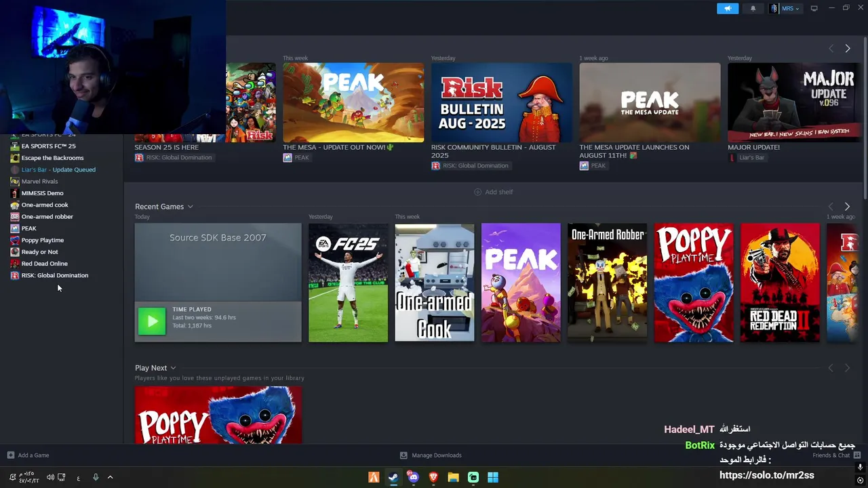868x488 pixels.
Task: Expand the Recent Games shelf dropdown
Action: tap(190, 207)
